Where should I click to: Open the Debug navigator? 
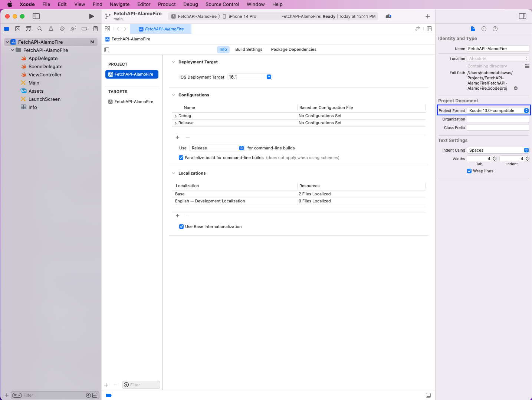click(73, 29)
